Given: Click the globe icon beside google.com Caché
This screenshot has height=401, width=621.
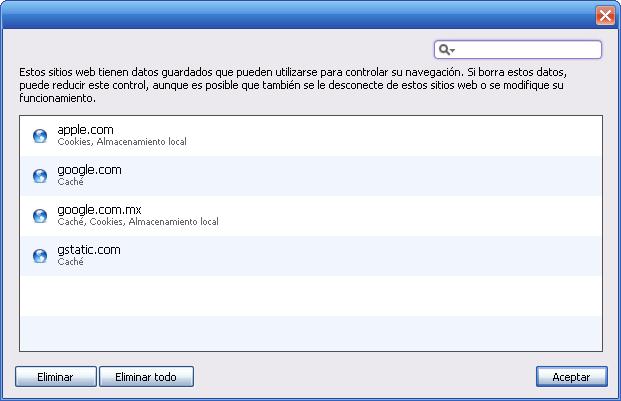Looking at the screenshot, I should [40, 176].
